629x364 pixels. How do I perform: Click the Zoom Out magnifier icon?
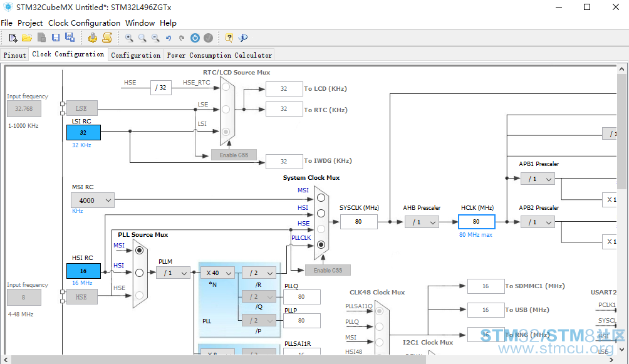155,38
